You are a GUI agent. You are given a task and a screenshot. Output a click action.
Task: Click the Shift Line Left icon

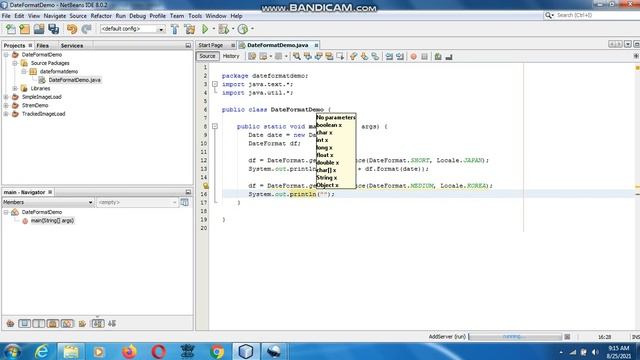coord(389,57)
